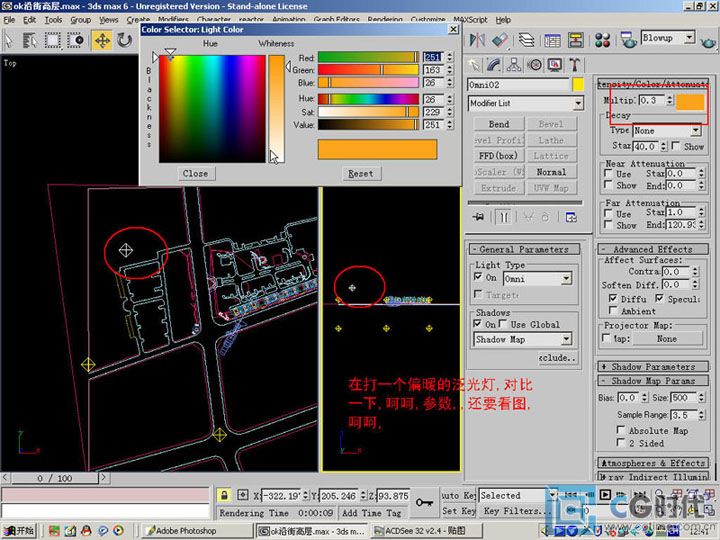
Task: Open the Utilities hammer panel icon
Action: [574, 65]
